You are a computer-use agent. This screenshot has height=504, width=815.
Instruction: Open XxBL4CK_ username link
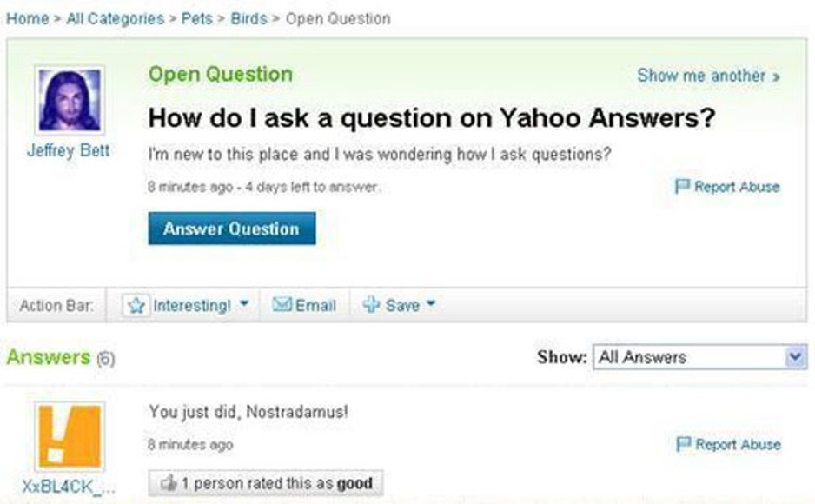[x=68, y=487]
